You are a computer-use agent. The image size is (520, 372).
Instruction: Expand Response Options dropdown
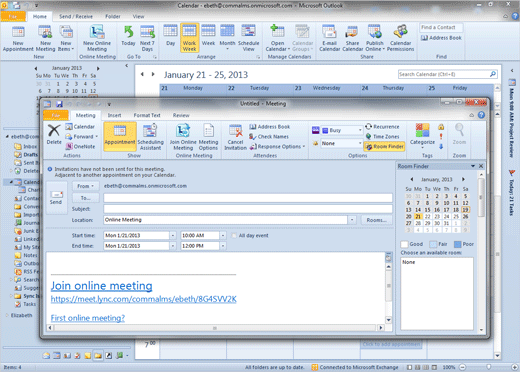(x=277, y=146)
